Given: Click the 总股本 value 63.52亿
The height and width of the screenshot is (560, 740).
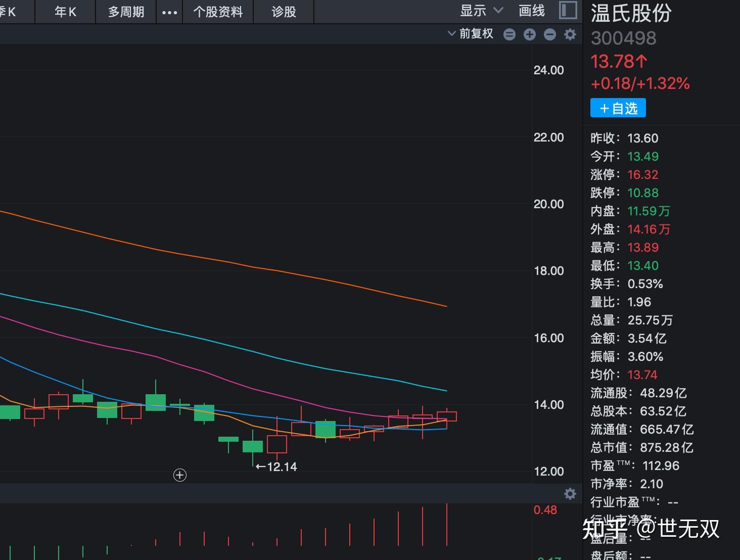Looking at the screenshot, I should 663,411.
